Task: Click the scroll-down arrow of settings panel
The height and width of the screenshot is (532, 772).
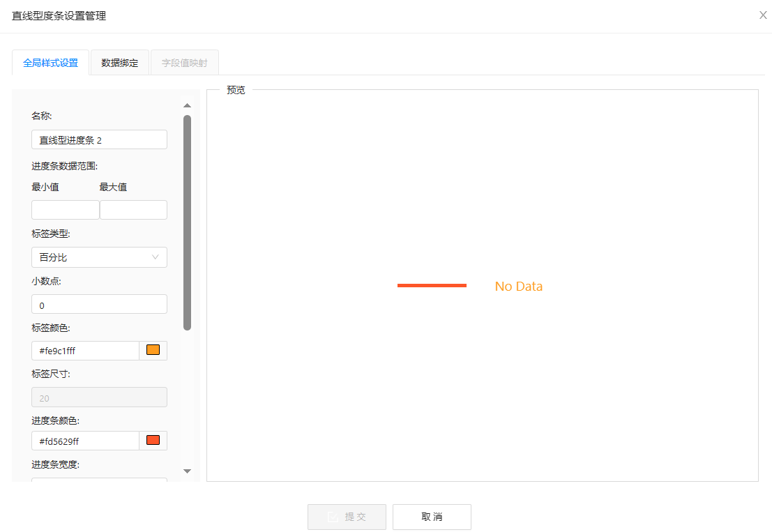Action: tap(187, 471)
